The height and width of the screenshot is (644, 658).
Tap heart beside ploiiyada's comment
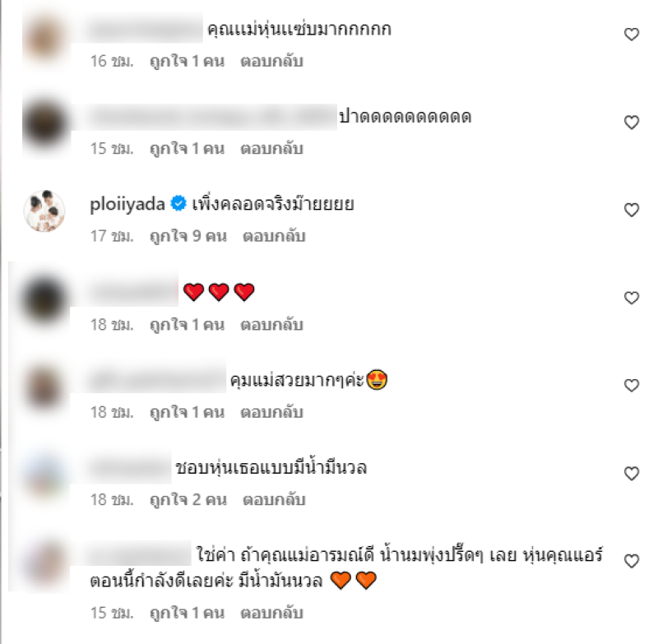click(x=631, y=210)
